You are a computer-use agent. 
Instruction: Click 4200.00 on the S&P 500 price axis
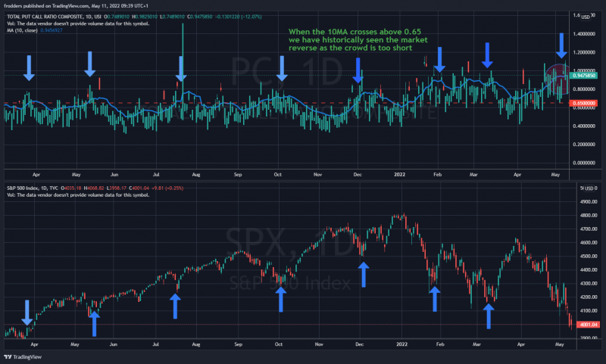pos(589,297)
